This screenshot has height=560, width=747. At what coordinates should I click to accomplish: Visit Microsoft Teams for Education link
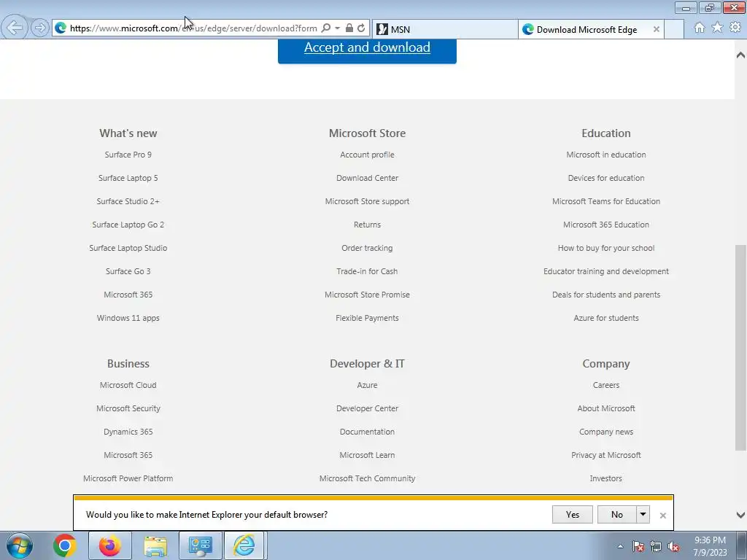click(x=606, y=201)
